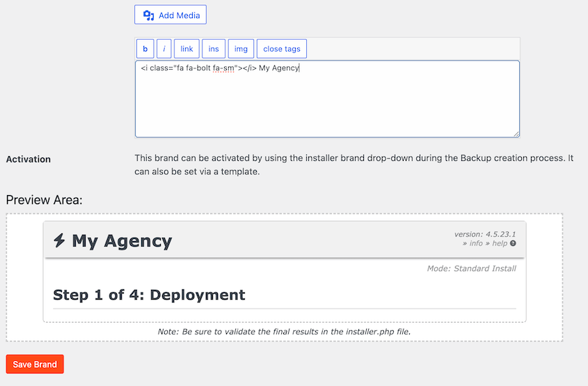The width and height of the screenshot is (588, 386).
Task: Click the Step 1 of 4 Deployment heading
Action: 149,295
